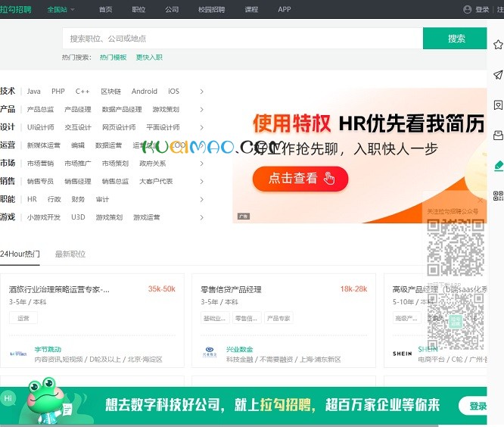The image size is (504, 427).
Task: Select the Android job category
Action: coord(145,92)
